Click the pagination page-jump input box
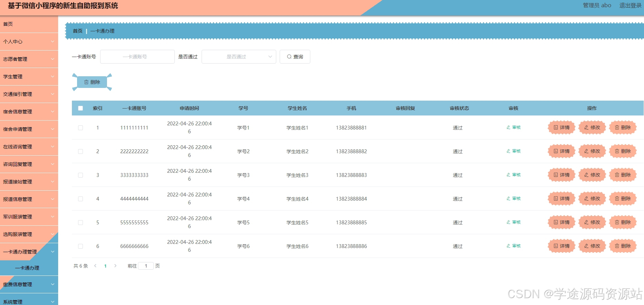This screenshot has width=644, height=305. 146,266
